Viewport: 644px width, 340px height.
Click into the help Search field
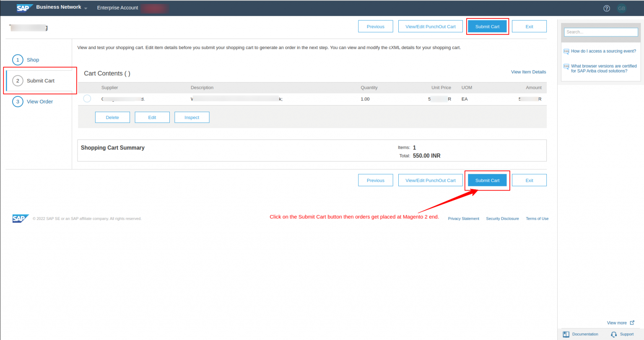(601, 32)
